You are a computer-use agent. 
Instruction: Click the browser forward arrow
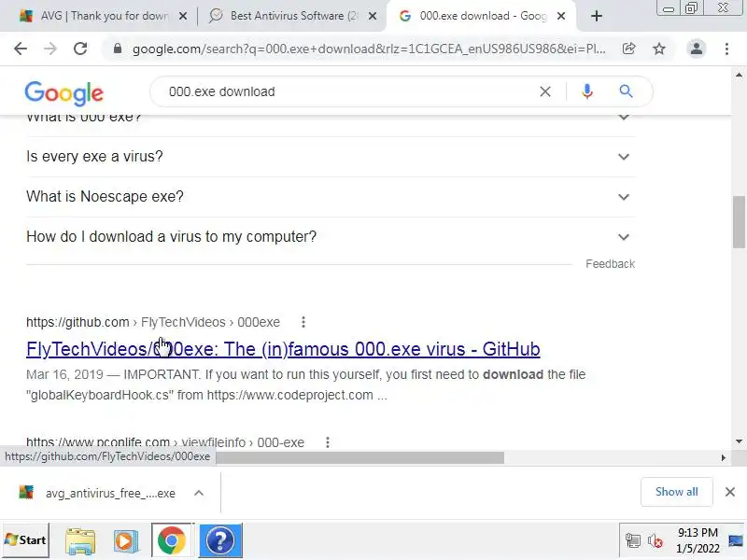[50, 49]
